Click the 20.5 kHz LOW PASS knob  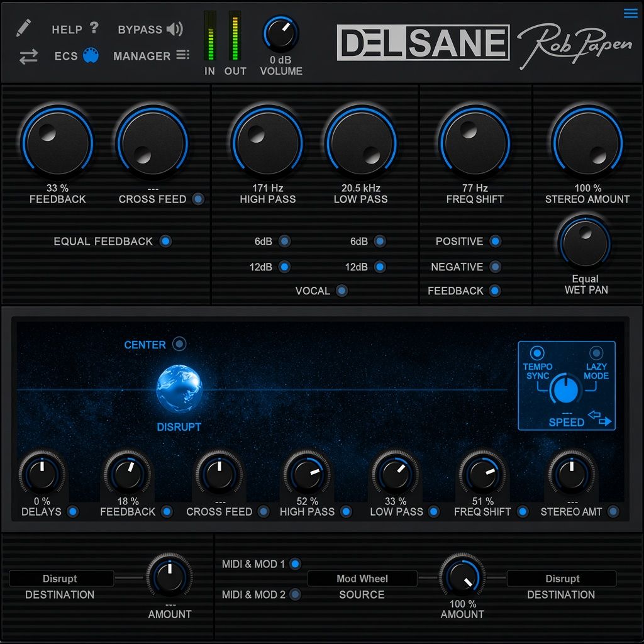pos(361,142)
